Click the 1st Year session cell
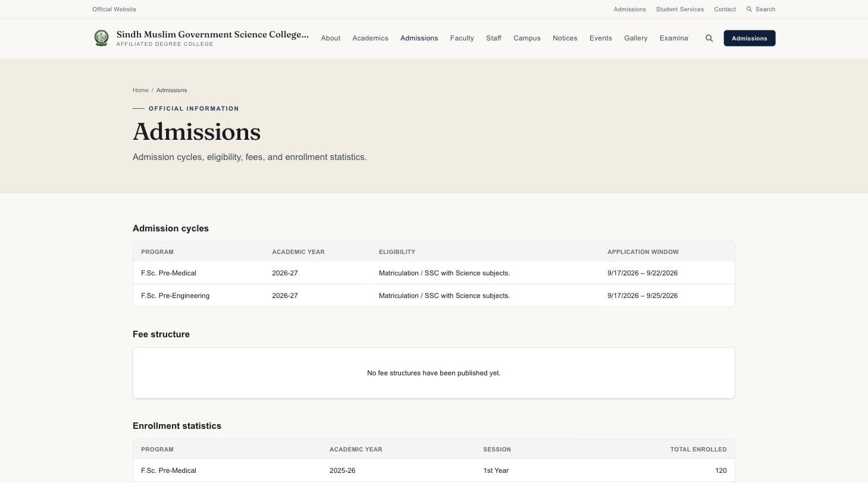This screenshot has height=483, width=868. coord(496,471)
